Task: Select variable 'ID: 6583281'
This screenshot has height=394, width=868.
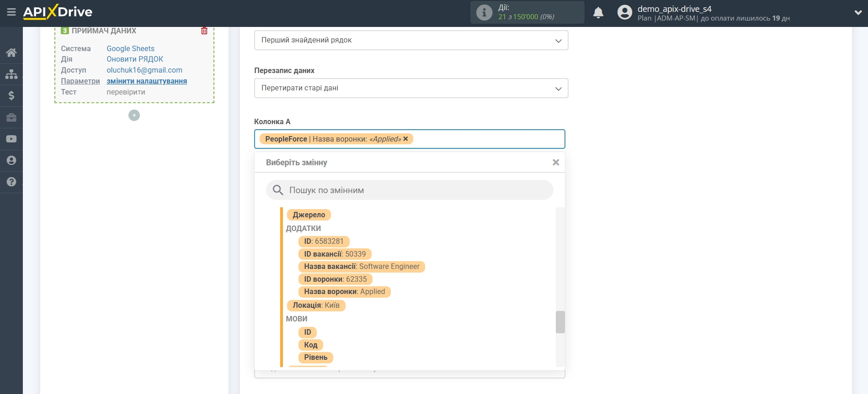Action: click(324, 242)
